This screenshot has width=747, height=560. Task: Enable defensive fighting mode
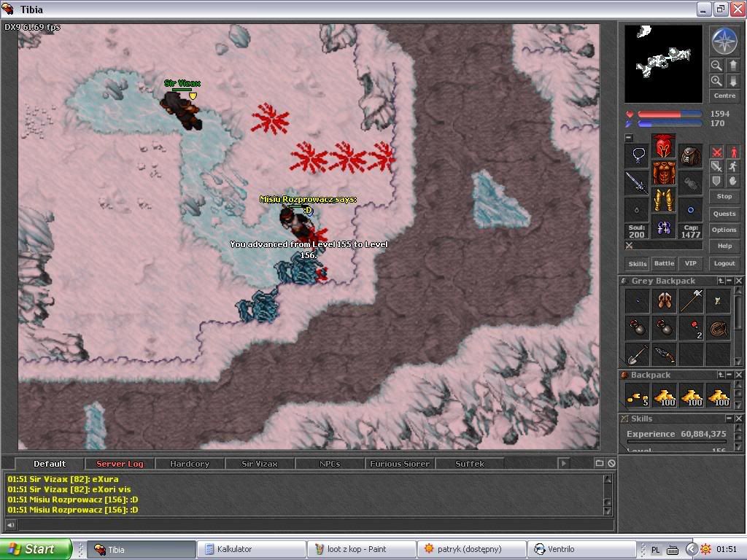[716, 181]
